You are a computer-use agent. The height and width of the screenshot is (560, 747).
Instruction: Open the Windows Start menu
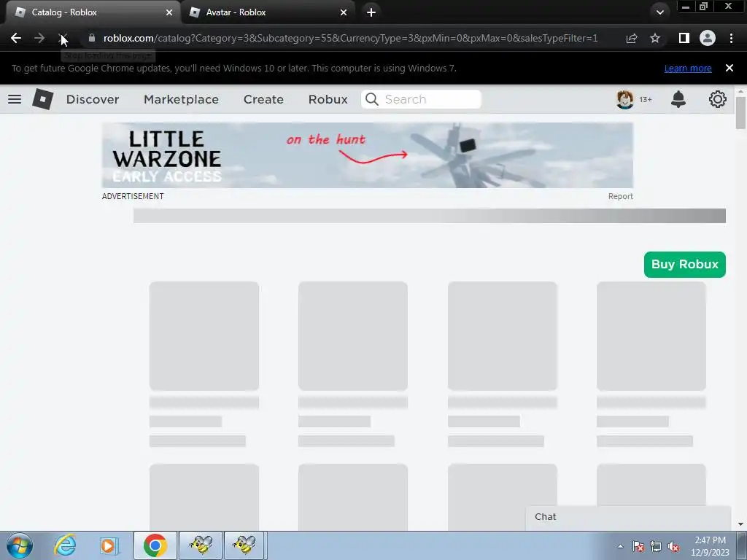(x=20, y=545)
